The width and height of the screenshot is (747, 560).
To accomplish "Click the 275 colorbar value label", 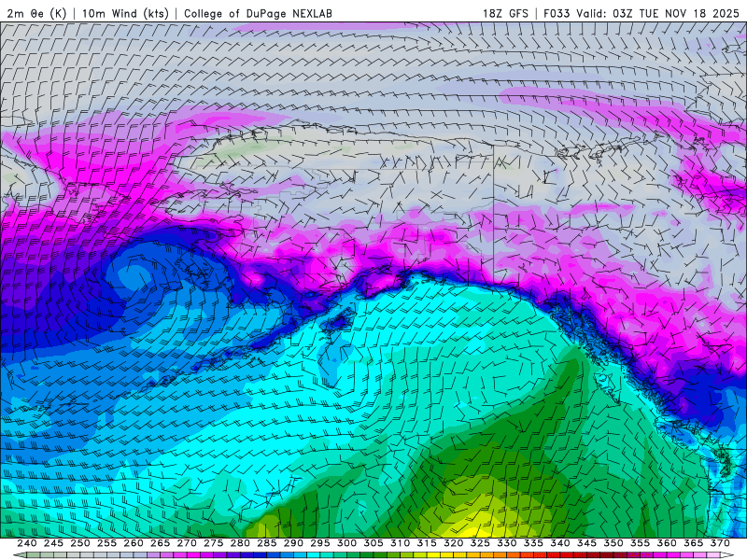I will 214,543.
